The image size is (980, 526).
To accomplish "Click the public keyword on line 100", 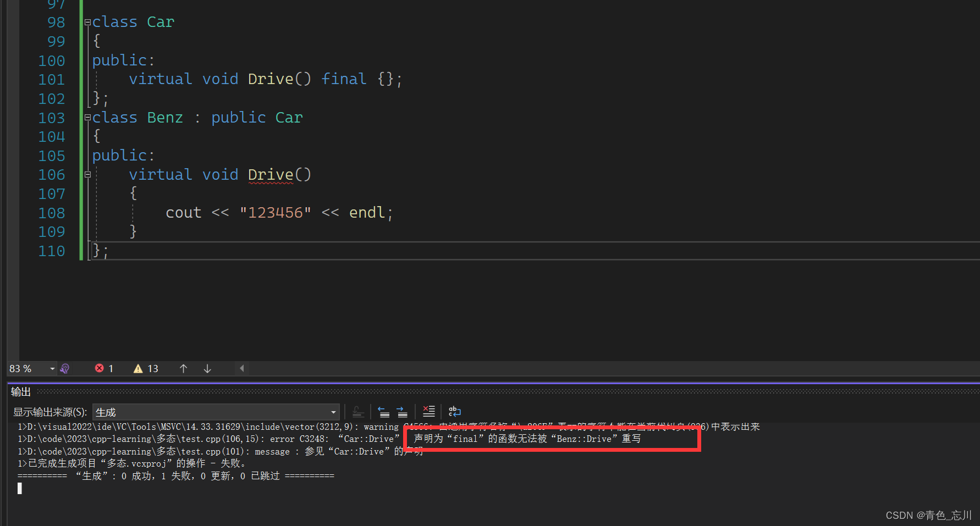I will pyautogui.click(x=119, y=60).
